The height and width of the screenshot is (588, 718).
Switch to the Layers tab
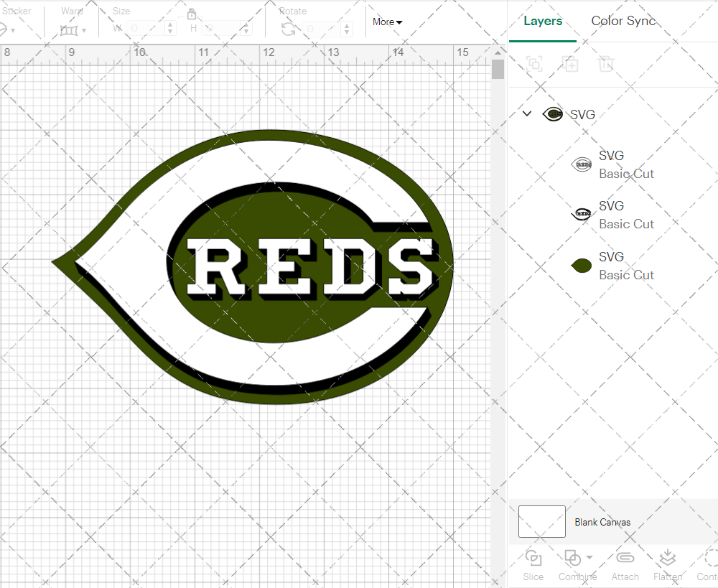(x=543, y=21)
